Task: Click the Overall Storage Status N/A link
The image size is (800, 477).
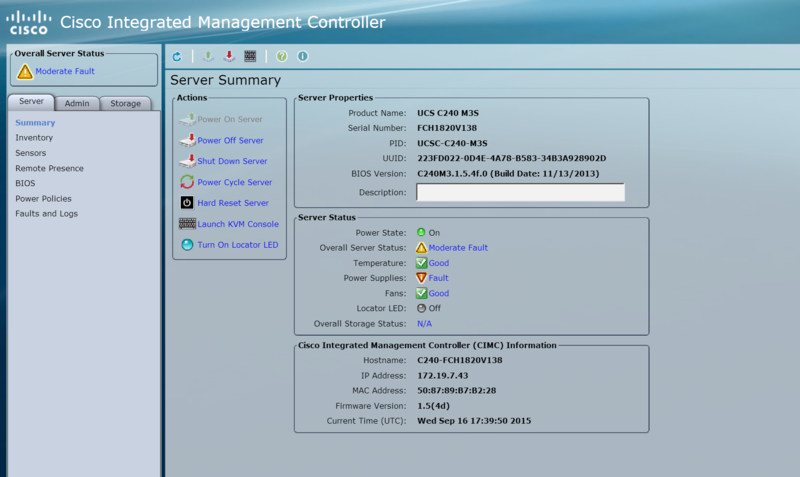Action: (x=424, y=324)
